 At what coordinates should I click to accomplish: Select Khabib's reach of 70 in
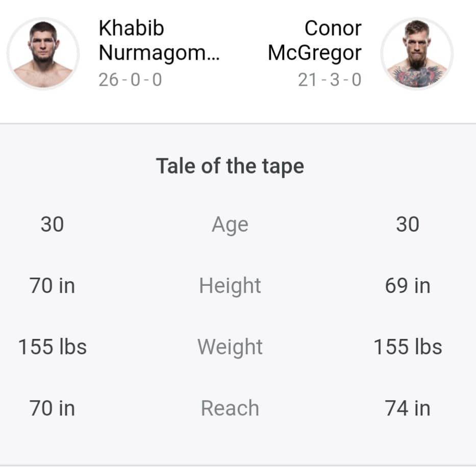(52, 408)
